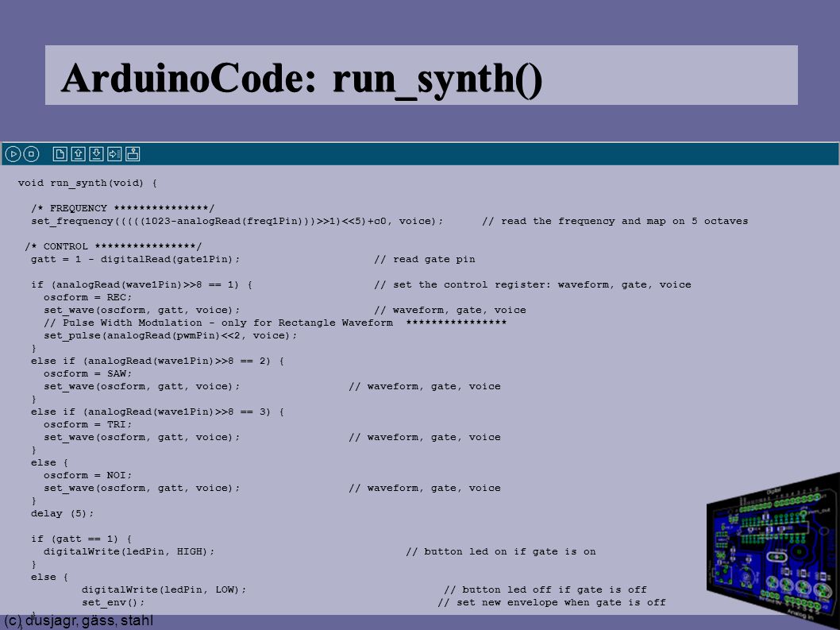Click the "/* CONTROL" comment header
The height and width of the screenshot is (630, 840).
(x=113, y=246)
